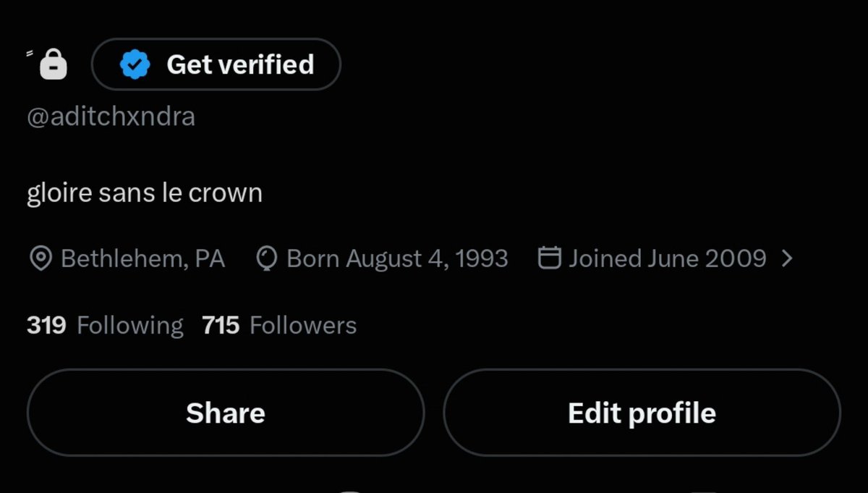
Task: Click the location pin icon
Action: [40, 258]
